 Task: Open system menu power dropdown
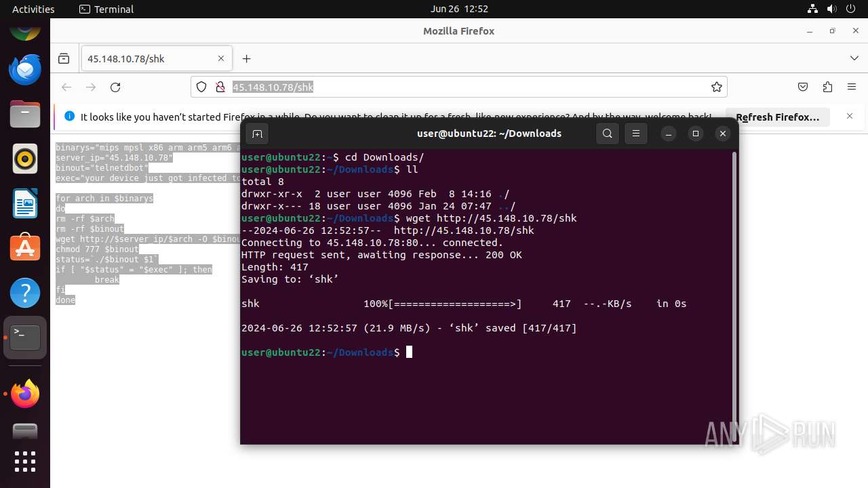[x=851, y=9]
